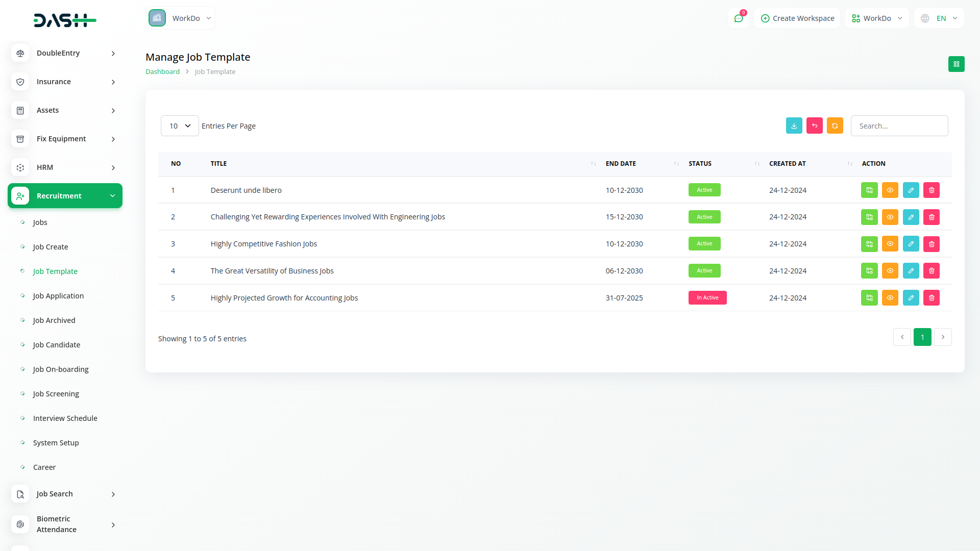Click the download export icon button
Viewport: 980px width, 551px height.
794,126
